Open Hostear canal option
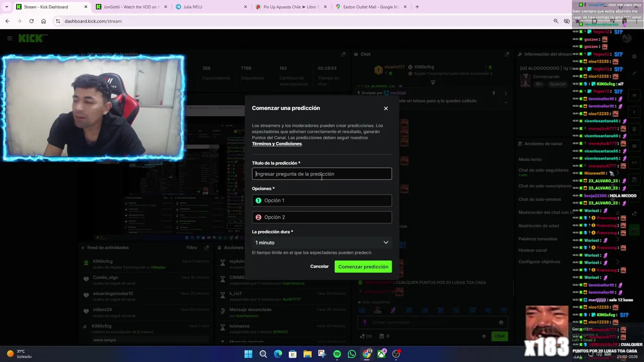 [x=533, y=250]
